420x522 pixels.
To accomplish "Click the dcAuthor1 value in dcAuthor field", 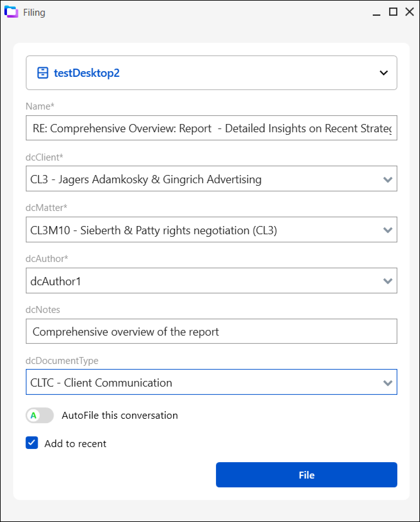I will click(x=56, y=281).
